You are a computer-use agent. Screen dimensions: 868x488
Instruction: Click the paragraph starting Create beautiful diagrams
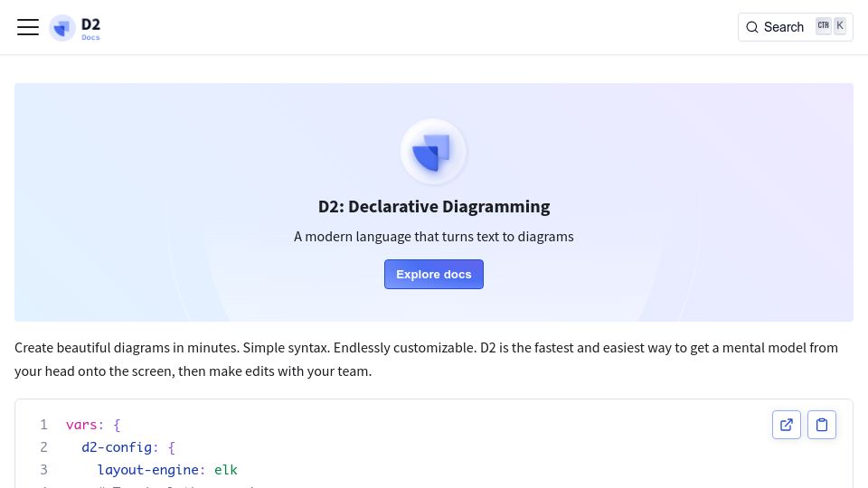[x=426, y=360]
